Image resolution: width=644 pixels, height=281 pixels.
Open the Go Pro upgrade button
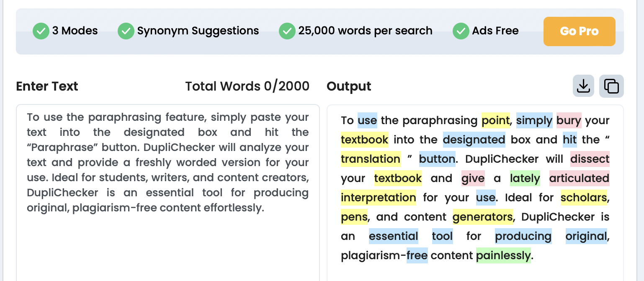point(580,31)
